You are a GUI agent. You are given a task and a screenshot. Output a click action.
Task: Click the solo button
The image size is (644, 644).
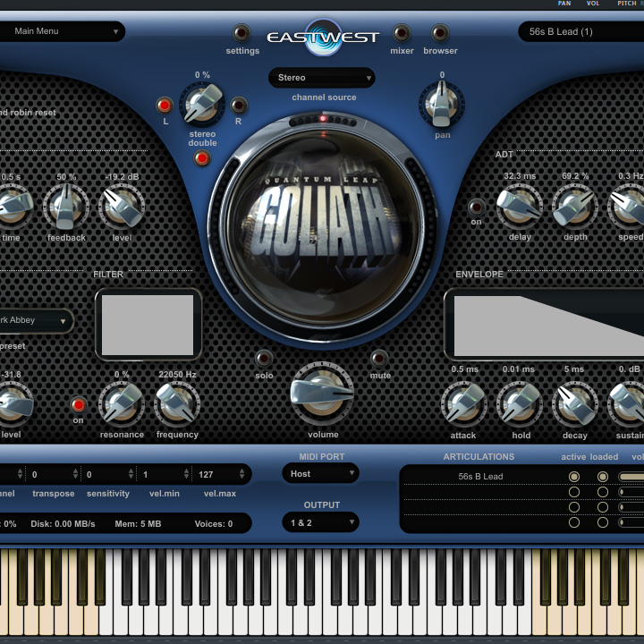pyautogui.click(x=264, y=359)
